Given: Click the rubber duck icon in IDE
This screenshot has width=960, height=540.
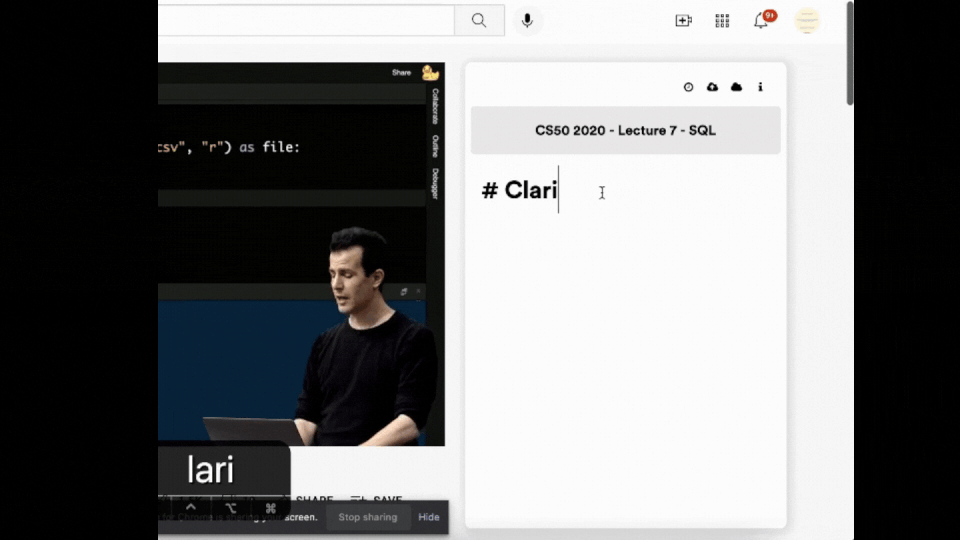Looking at the screenshot, I should click(x=430, y=73).
